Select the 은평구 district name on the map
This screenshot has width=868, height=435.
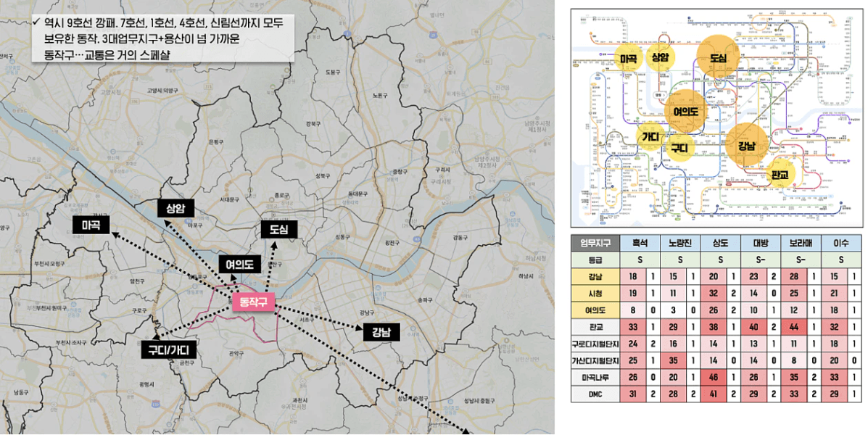[x=216, y=141]
